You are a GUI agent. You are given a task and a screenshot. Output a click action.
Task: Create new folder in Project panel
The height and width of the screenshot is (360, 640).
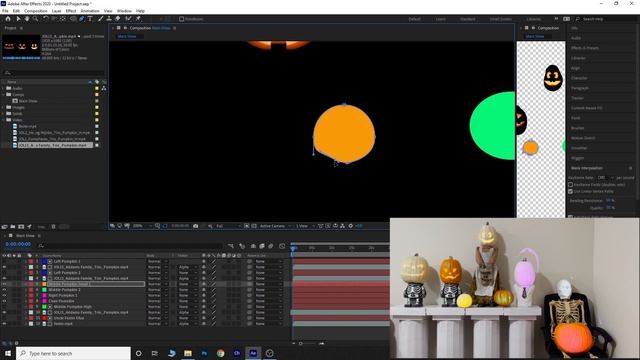pos(13,227)
